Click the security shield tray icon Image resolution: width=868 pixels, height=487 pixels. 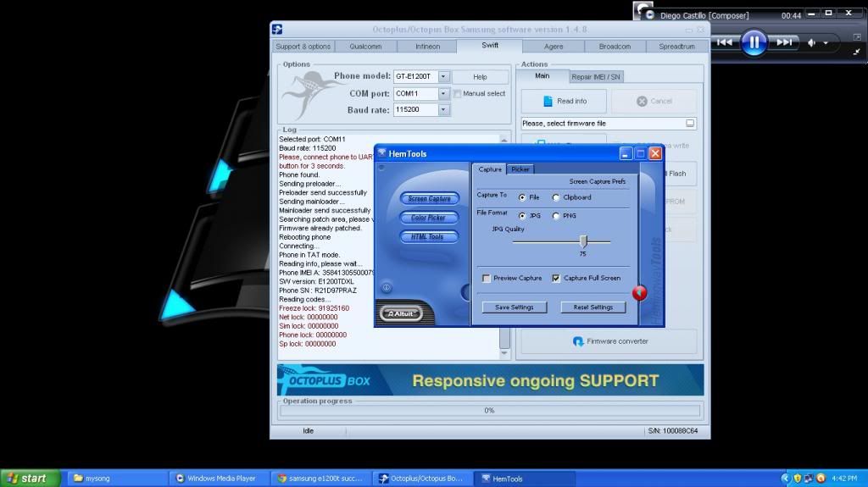[797, 479]
